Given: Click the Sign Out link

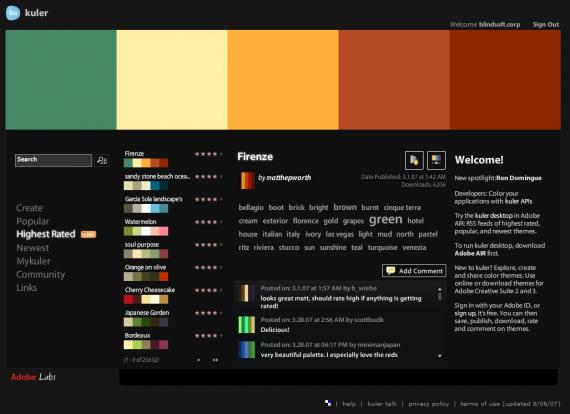Looking at the screenshot, I should tap(546, 25).
